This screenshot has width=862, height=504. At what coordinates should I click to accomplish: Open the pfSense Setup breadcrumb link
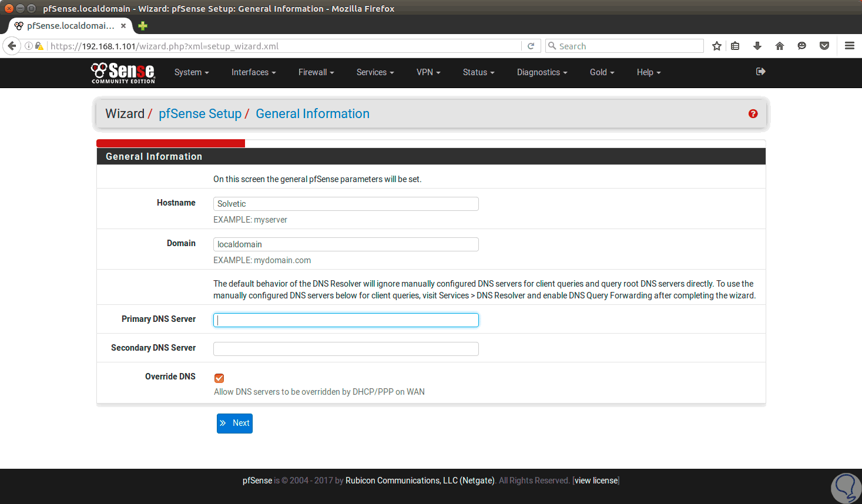point(200,114)
